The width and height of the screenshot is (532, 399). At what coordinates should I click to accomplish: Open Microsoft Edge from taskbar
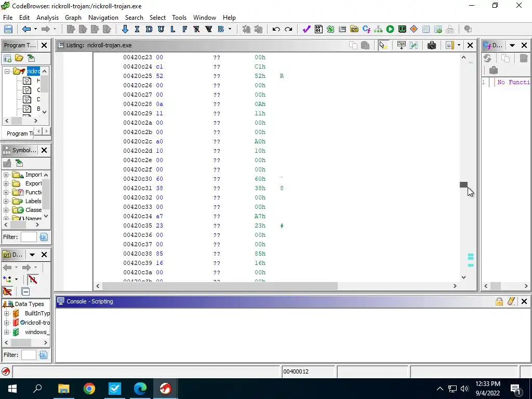click(140, 389)
